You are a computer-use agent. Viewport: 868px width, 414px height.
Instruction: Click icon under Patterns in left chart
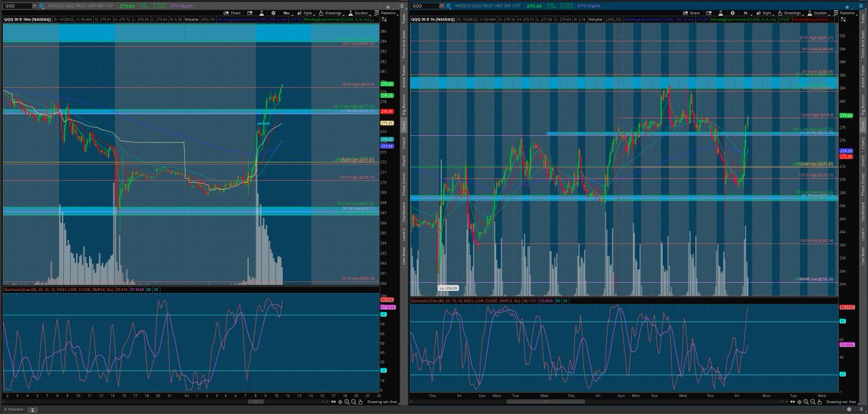pyautogui.click(x=383, y=19)
